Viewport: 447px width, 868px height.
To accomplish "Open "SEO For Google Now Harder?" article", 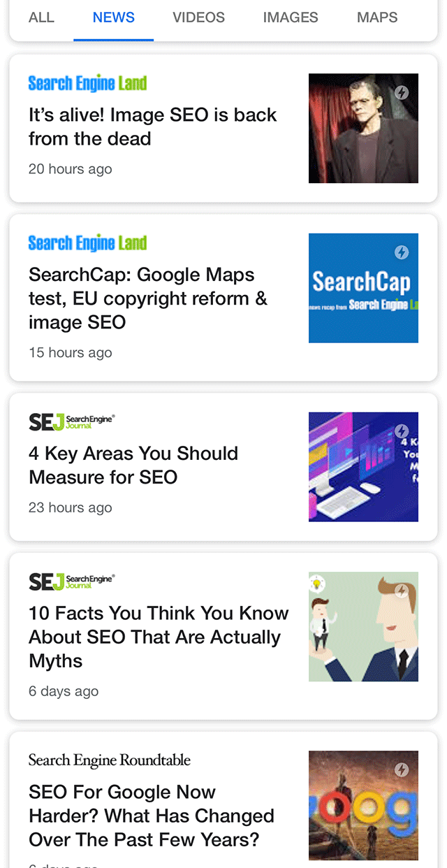I will tap(152, 816).
